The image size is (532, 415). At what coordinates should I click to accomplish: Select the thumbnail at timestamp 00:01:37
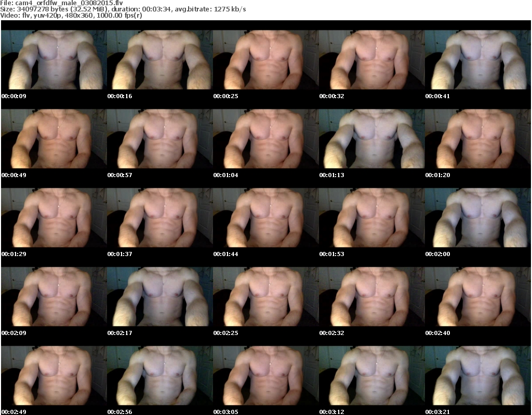click(160, 218)
